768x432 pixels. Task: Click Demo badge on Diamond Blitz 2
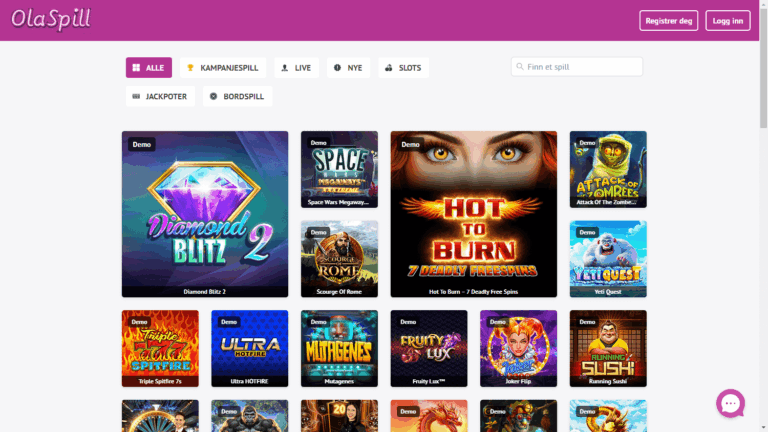tap(142, 144)
